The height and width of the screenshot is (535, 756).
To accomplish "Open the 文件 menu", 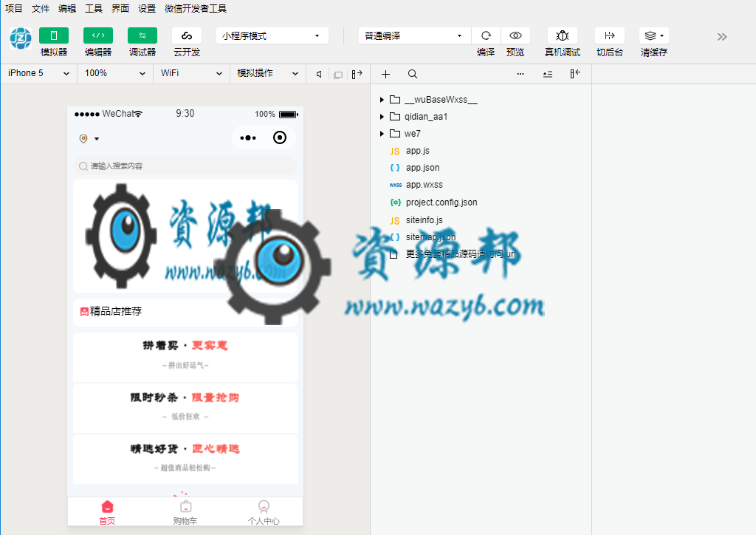I will 41,9.
